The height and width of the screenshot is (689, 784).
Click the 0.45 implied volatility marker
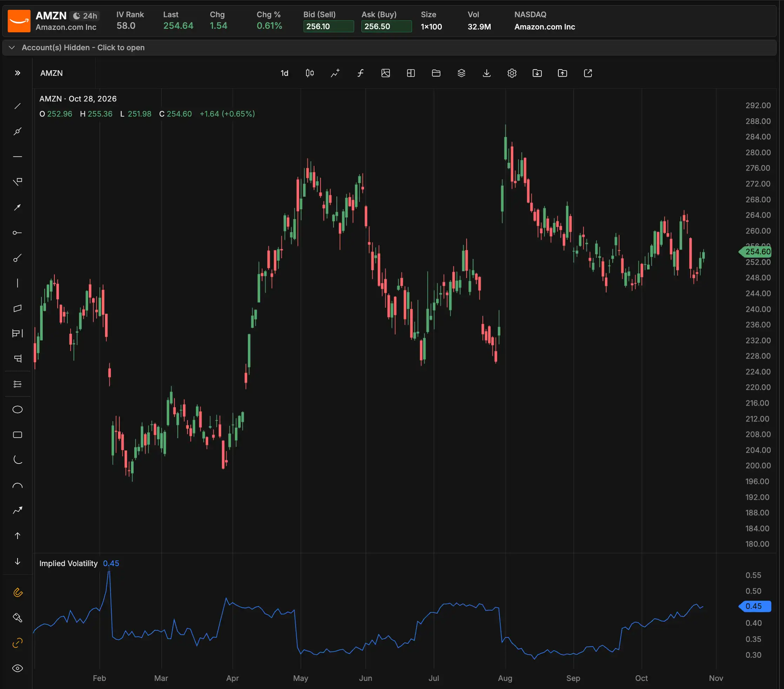(755, 606)
